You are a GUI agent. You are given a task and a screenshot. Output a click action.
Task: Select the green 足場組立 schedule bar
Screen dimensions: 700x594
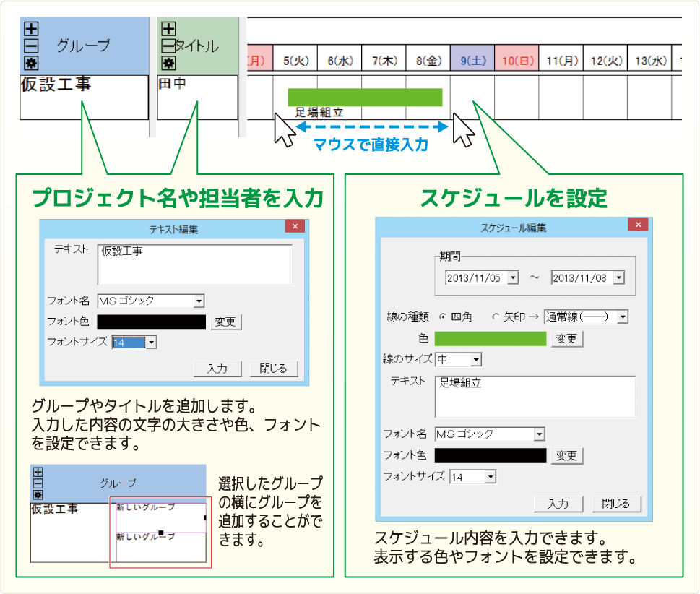[366, 98]
